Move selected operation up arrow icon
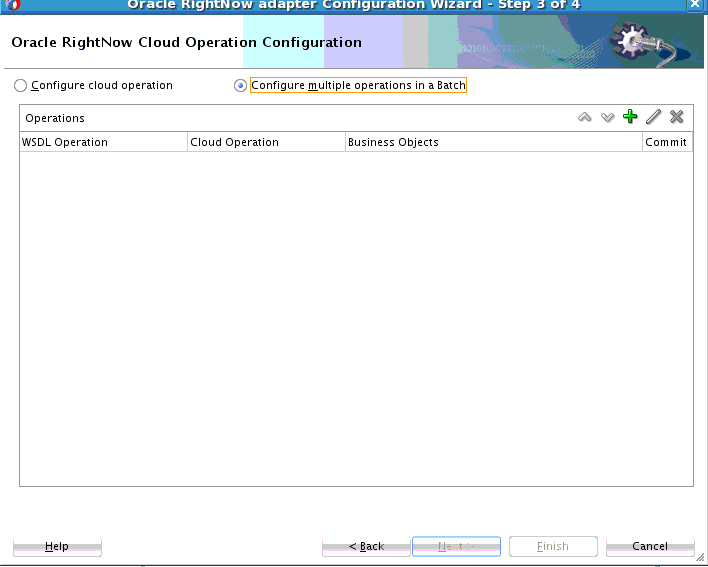Screen dimensions: 708x567 coord(584,117)
